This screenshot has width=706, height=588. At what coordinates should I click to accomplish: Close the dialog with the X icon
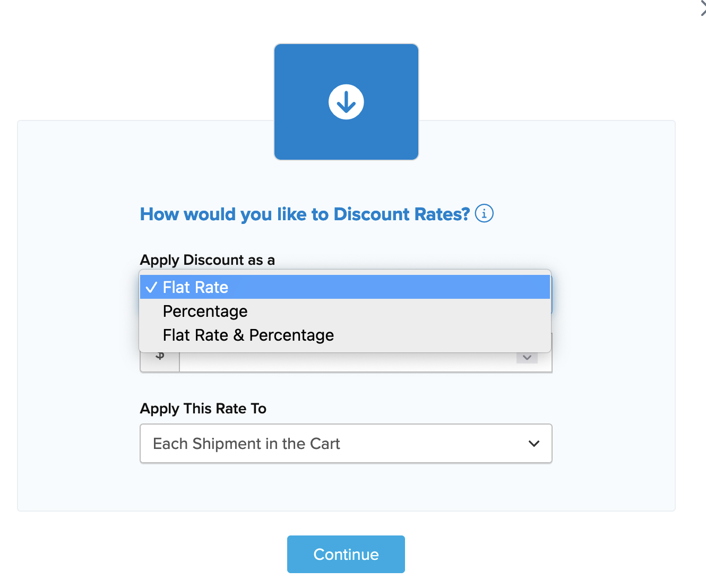point(702,8)
